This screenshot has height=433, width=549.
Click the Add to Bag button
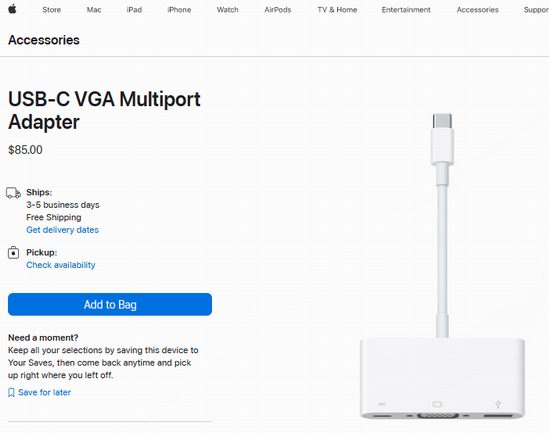pyautogui.click(x=110, y=304)
